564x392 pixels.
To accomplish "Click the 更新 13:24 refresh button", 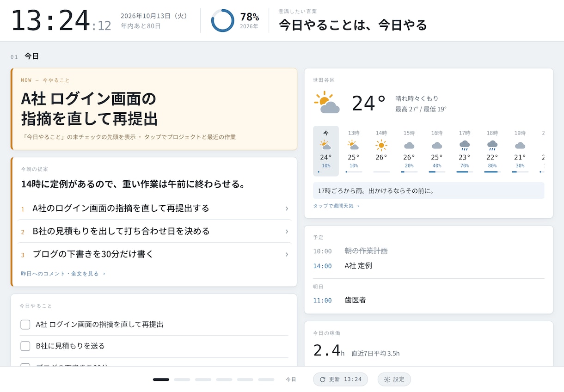I will (x=340, y=380).
